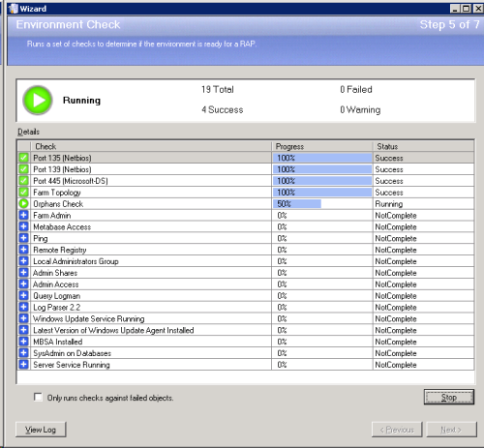Stop the running environment check
The image size is (484, 448).
coord(449,397)
